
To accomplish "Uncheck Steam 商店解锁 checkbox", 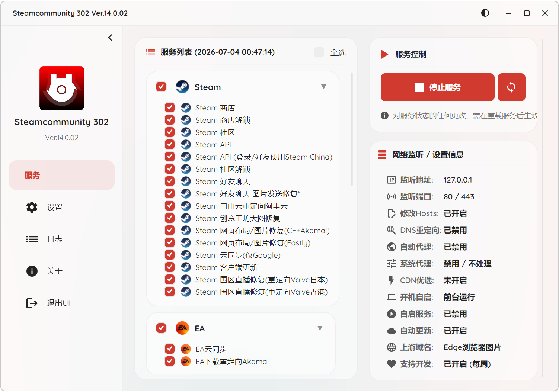I will point(170,120).
